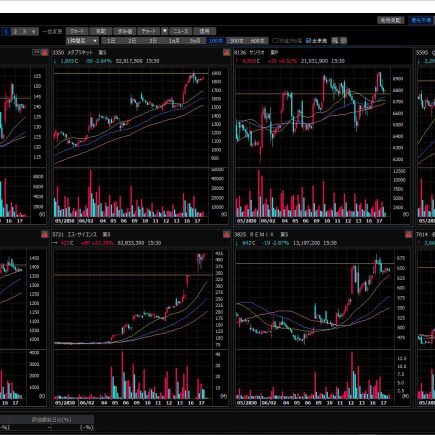
Task: Click the warning icon on the 3350 chart panel
Action: click(226, 52)
